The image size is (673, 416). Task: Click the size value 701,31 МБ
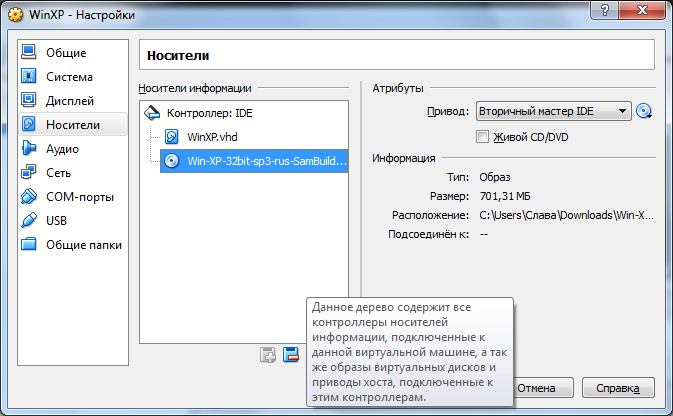tap(505, 196)
